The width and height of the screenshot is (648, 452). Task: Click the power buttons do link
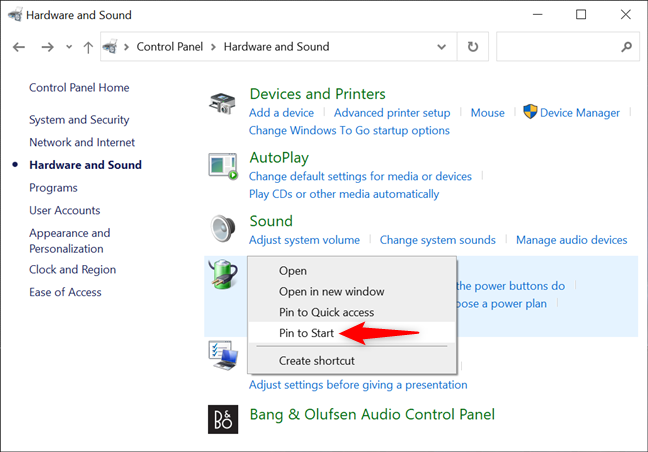(511, 286)
